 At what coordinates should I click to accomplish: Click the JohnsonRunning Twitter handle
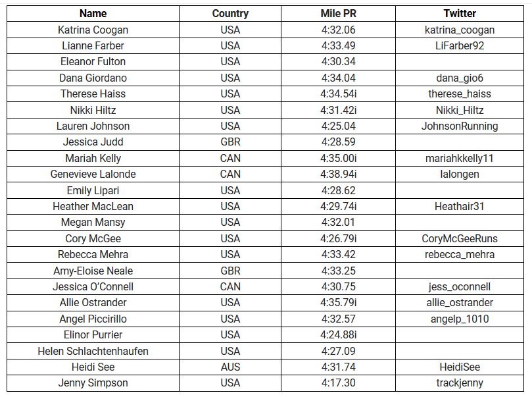(460, 126)
